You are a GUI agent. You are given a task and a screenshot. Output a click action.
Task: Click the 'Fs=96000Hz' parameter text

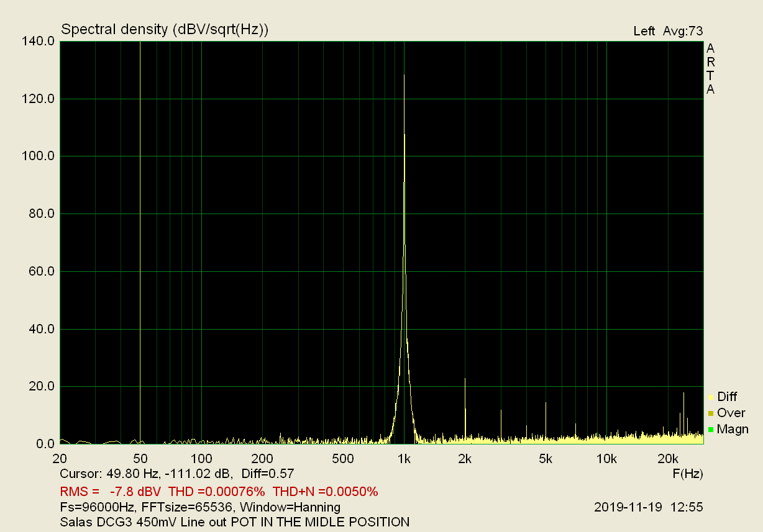pos(98,507)
